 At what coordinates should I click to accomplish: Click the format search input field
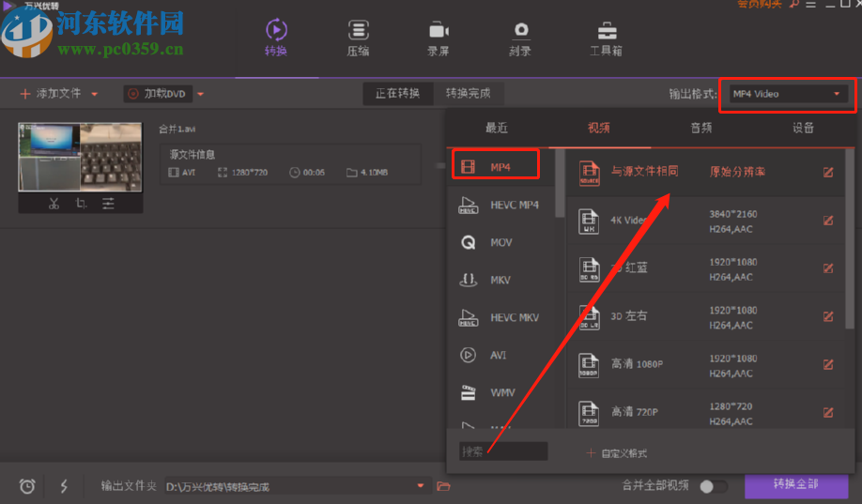[503, 451]
